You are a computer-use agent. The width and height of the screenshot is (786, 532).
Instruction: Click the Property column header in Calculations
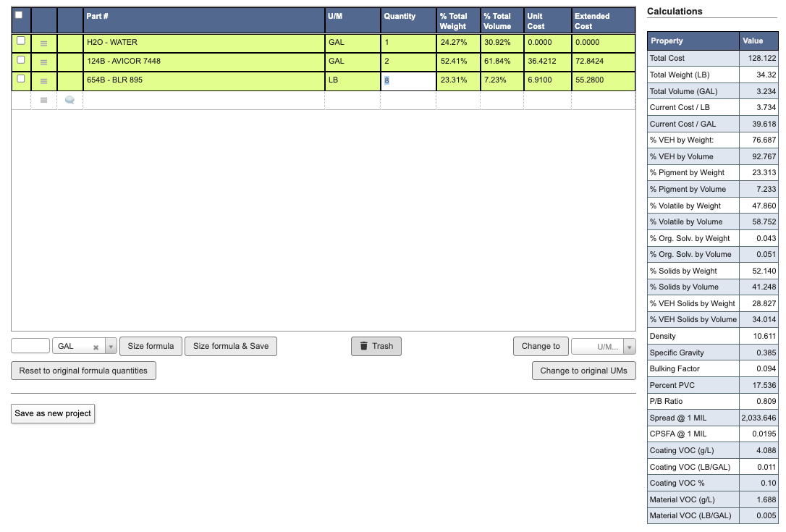point(693,41)
